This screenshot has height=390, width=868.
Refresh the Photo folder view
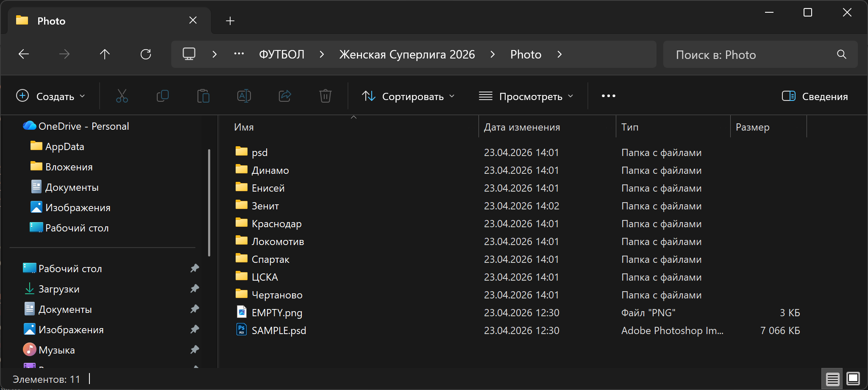coord(146,54)
